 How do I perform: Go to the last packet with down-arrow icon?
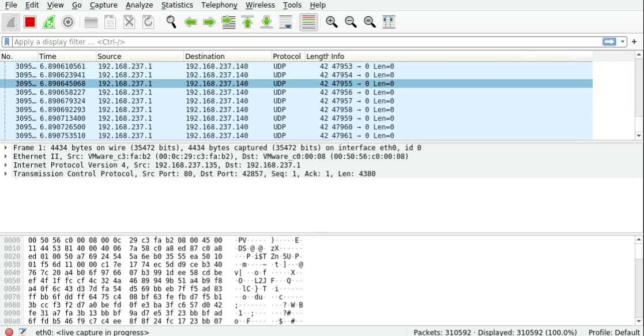(266, 22)
